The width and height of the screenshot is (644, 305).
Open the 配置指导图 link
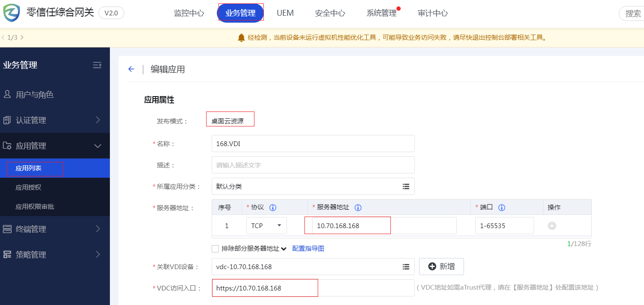(x=308, y=249)
